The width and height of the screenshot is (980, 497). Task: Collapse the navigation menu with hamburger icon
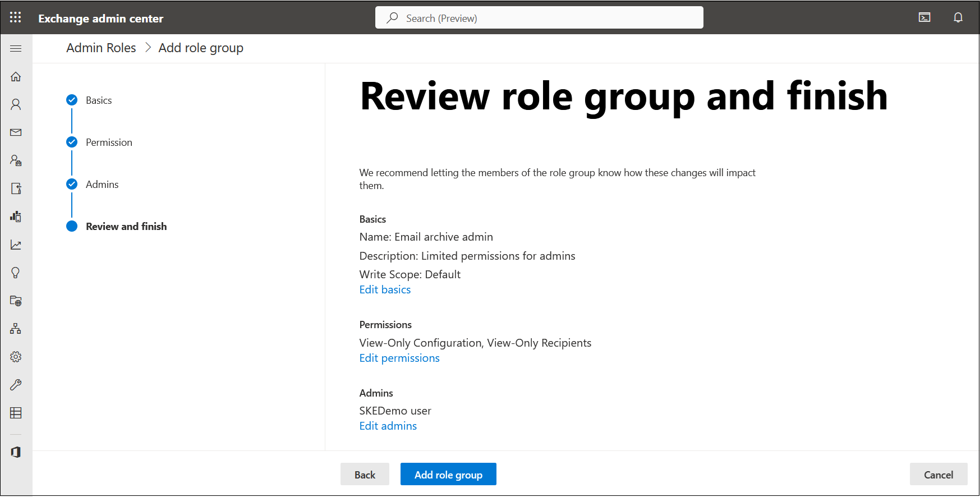(x=16, y=49)
